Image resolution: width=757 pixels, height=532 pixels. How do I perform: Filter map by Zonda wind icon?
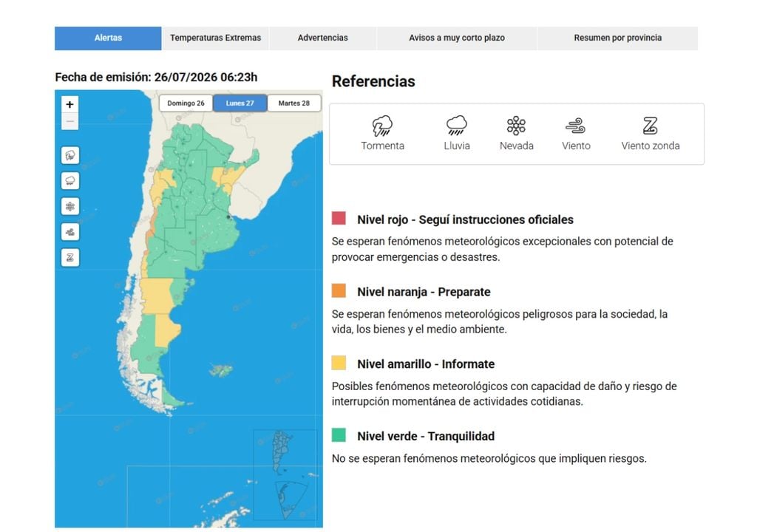(x=70, y=258)
